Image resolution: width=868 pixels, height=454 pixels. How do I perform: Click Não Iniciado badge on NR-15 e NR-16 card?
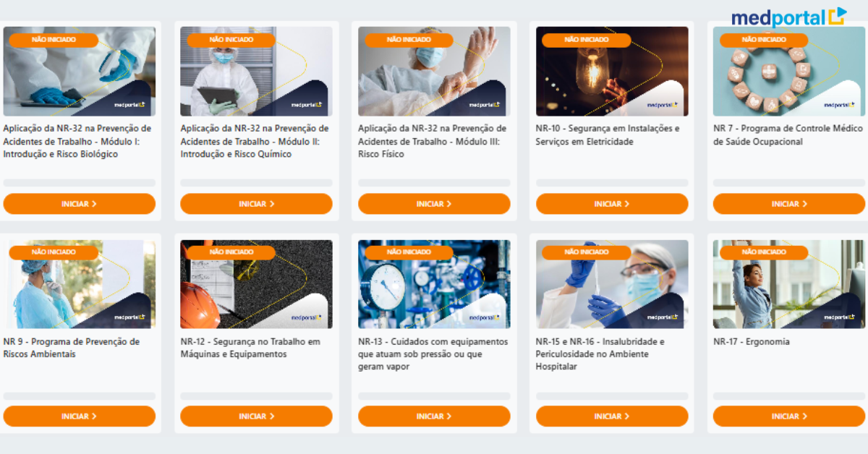coord(587,252)
